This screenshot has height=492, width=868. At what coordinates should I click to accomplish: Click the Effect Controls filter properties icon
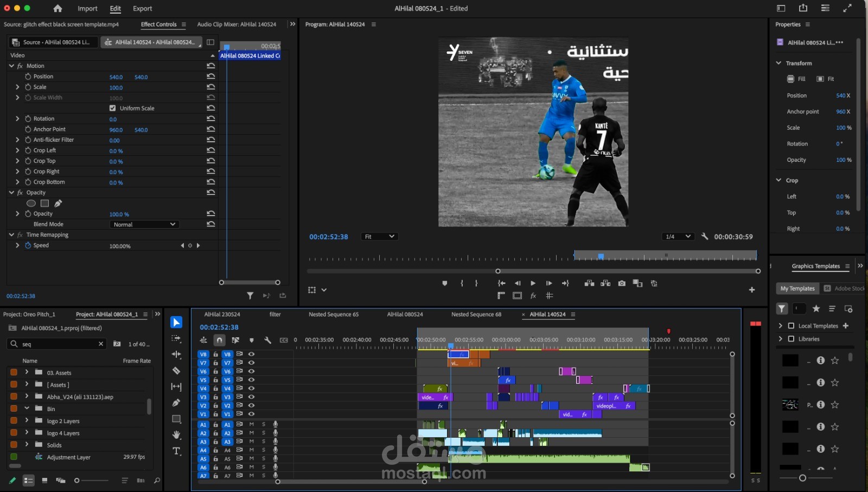pyautogui.click(x=250, y=295)
